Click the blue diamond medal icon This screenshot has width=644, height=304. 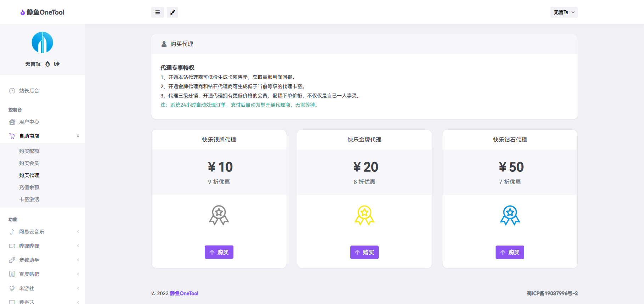(510, 215)
